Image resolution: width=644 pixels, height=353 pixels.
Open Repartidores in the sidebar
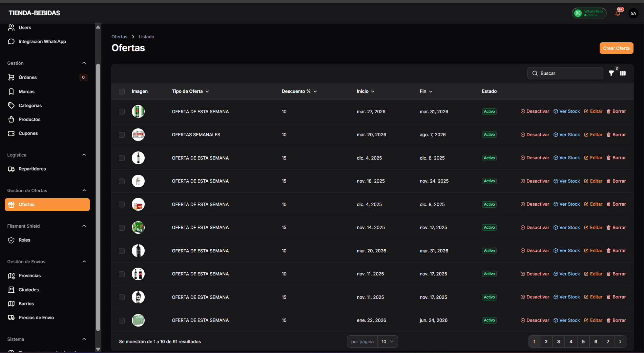coord(32,169)
